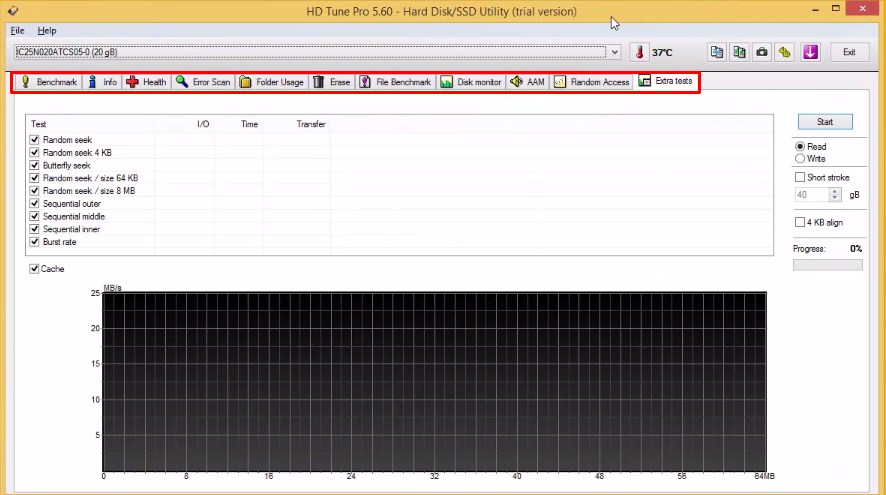
Task: Enable the Short stroke checkbox
Action: tap(800, 177)
